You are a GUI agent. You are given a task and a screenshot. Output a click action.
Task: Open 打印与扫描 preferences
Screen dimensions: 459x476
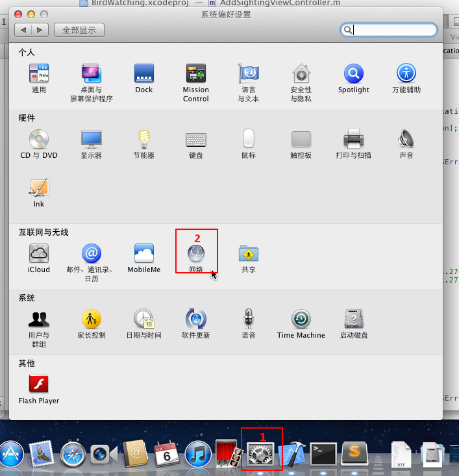tap(354, 144)
